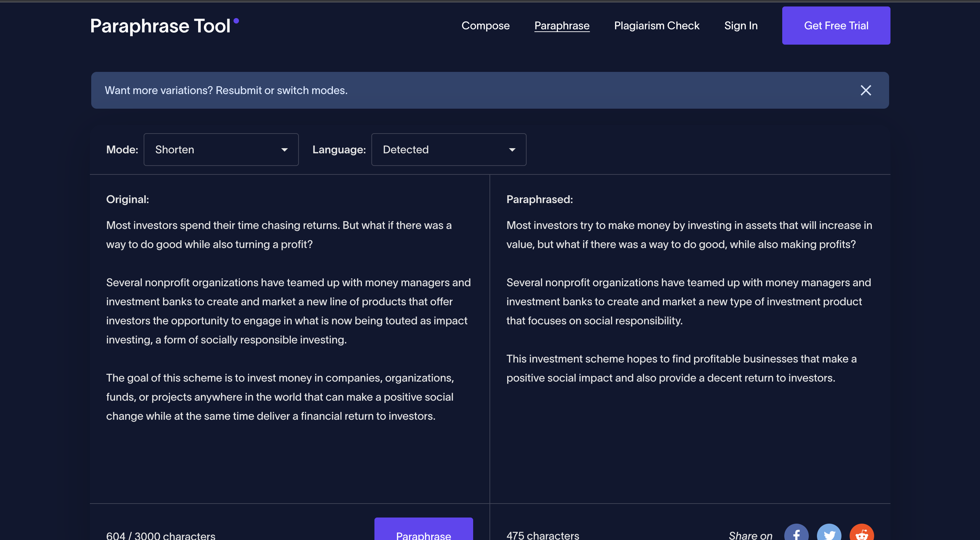
Task: Click the Get Free Trial button
Action: (836, 26)
